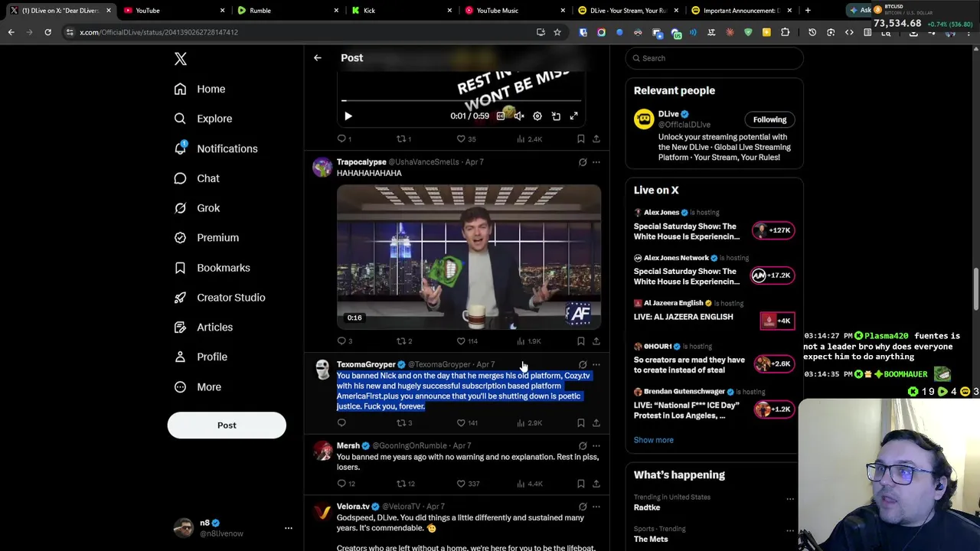Play the top video

click(348, 116)
